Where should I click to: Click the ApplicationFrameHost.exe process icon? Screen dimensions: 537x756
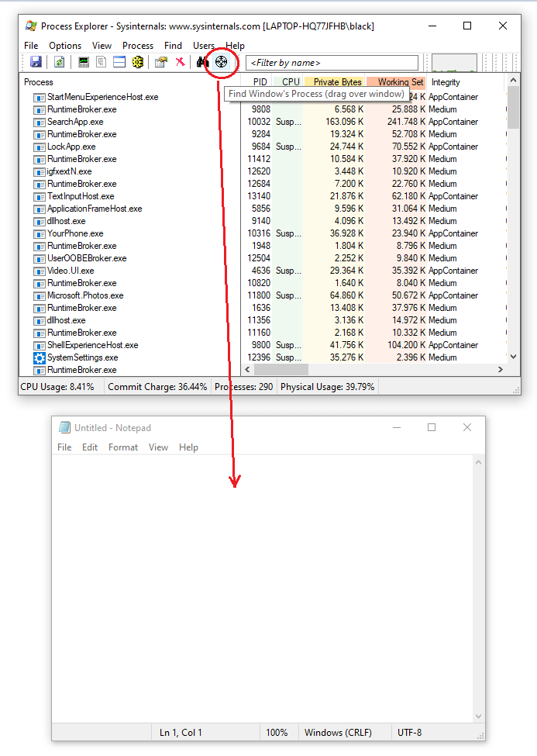click(x=39, y=209)
